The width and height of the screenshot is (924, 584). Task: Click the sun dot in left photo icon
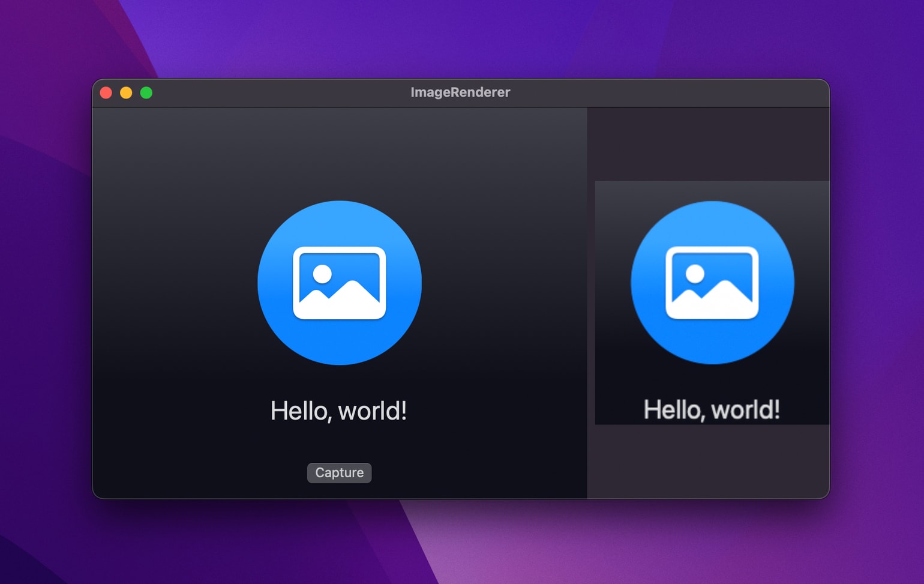click(x=322, y=274)
